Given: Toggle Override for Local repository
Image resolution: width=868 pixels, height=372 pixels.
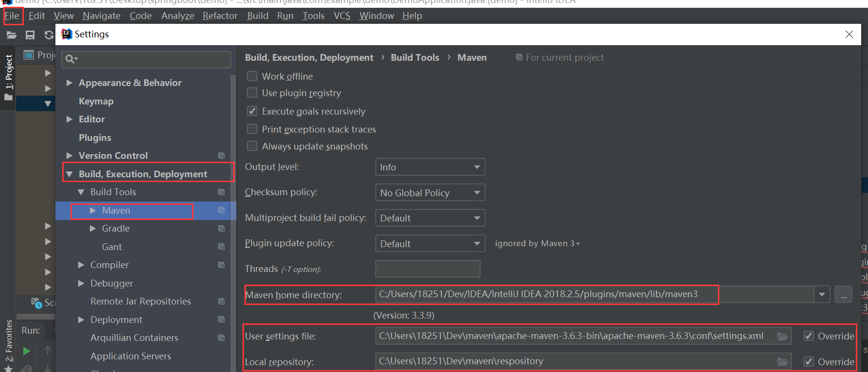Looking at the screenshot, I should tap(809, 361).
